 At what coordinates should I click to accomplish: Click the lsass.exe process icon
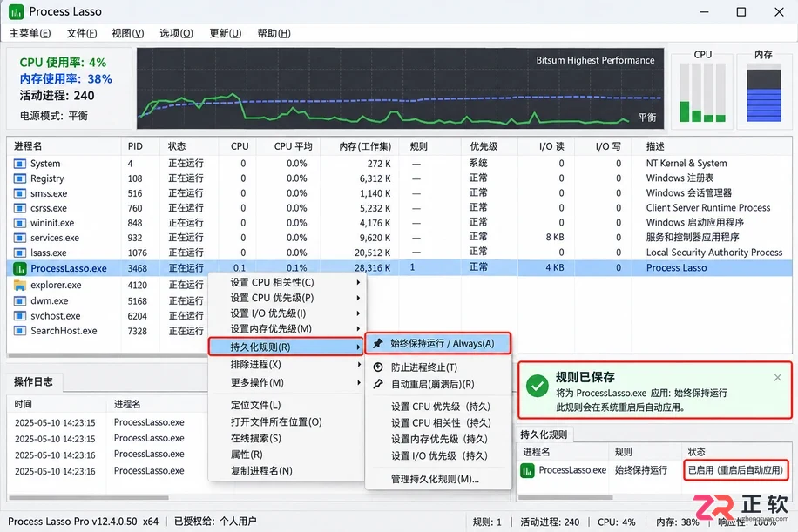point(20,253)
